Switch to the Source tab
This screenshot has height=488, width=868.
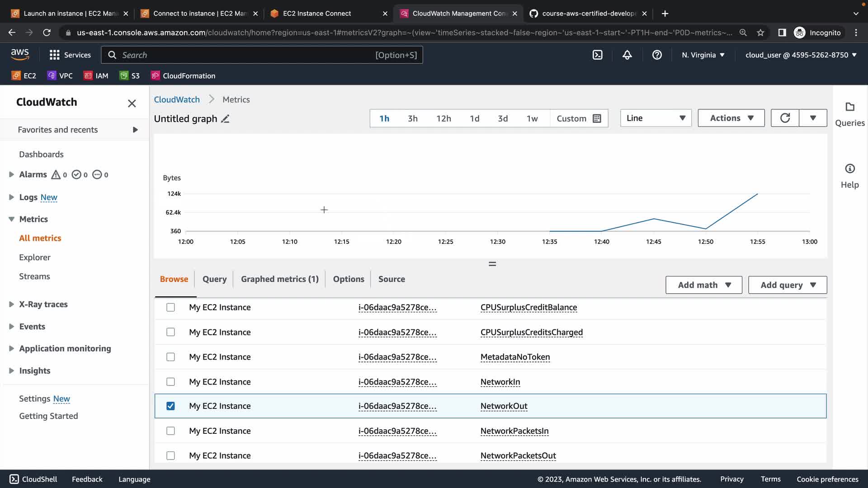coord(392,279)
